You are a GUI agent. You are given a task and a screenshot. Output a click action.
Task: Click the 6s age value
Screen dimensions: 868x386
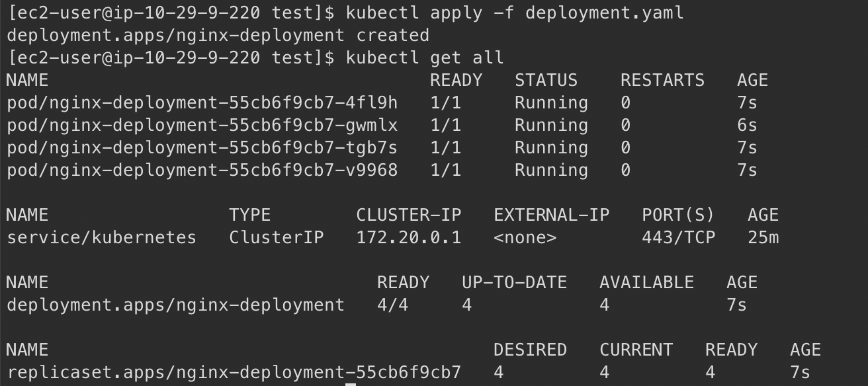747,125
